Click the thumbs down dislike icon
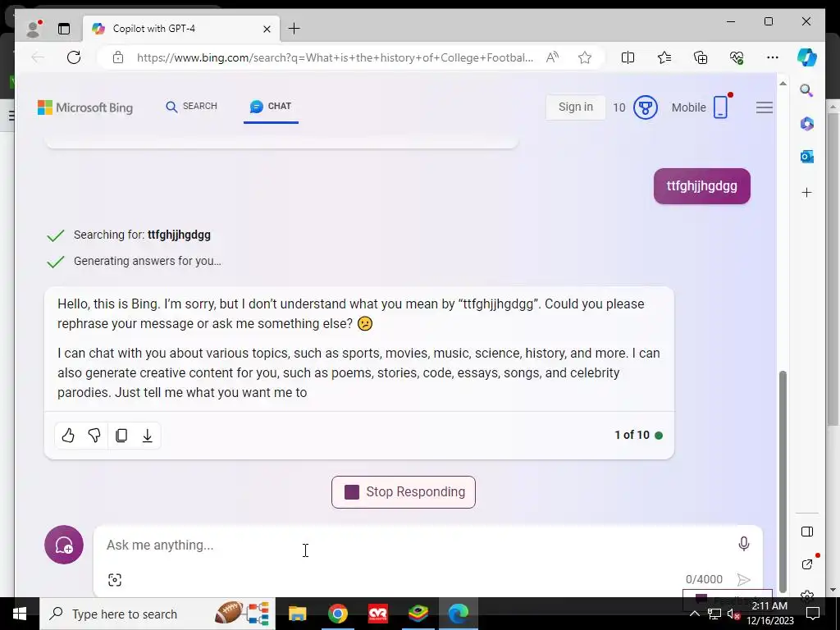Screen dimensions: 840x630 point(94,436)
